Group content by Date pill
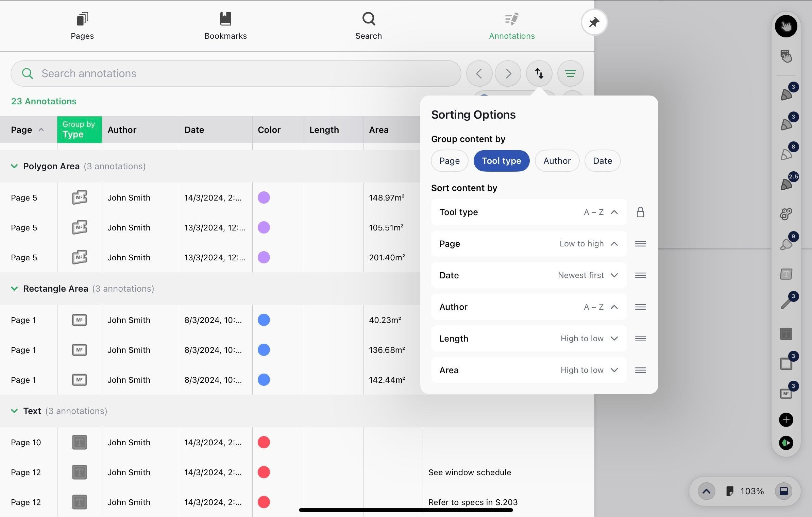Screen dimensions: 812x517 click(602, 161)
